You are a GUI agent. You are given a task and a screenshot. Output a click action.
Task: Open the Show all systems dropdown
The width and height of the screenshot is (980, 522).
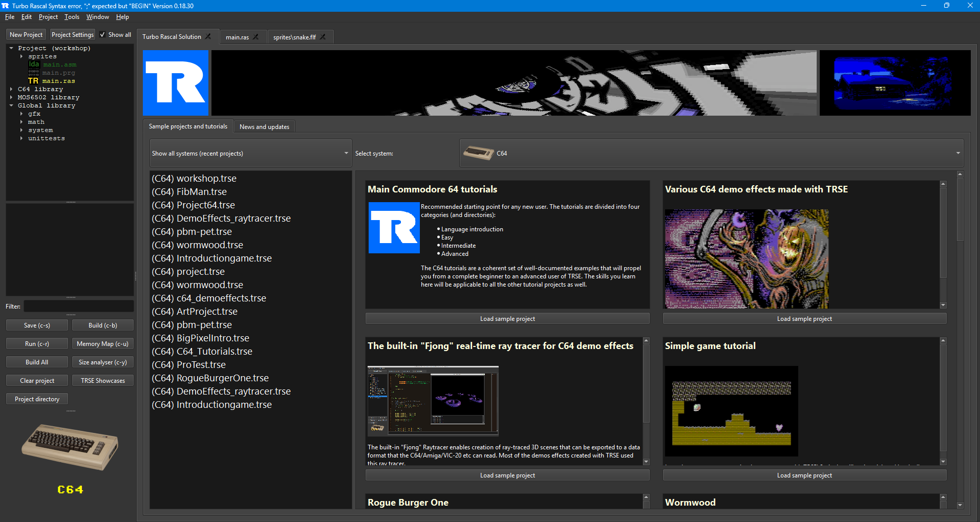(x=250, y=153)
